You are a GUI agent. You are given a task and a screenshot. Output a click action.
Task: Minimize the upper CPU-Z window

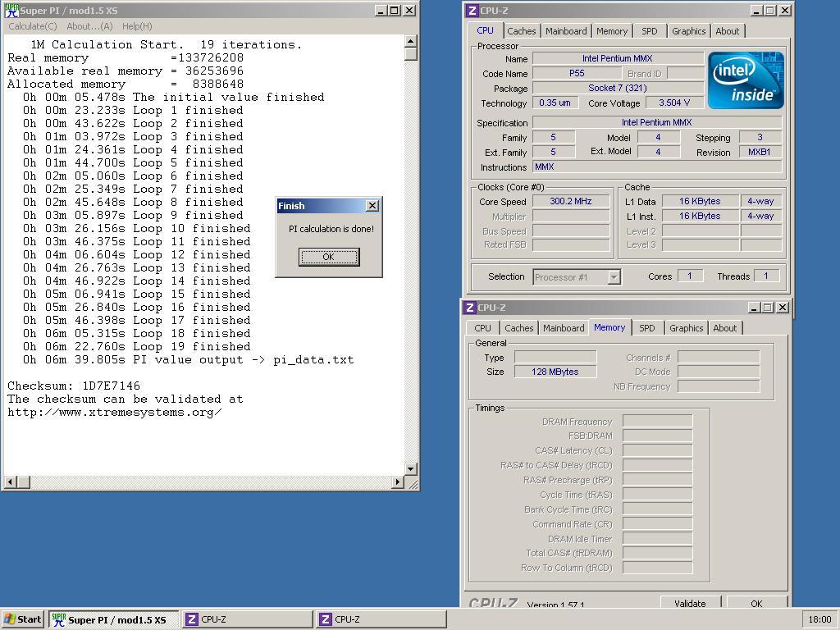[756, 10]
